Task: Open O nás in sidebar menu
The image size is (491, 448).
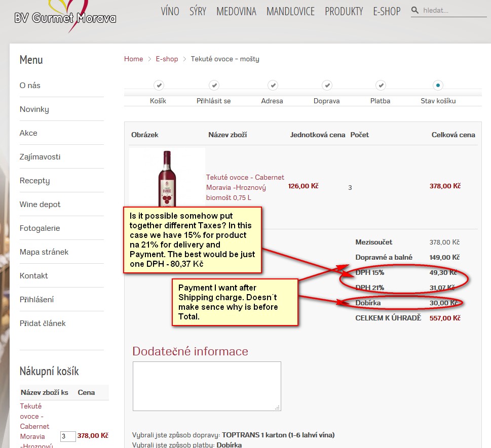Action: pyautogui.click(x=30, y=86)
